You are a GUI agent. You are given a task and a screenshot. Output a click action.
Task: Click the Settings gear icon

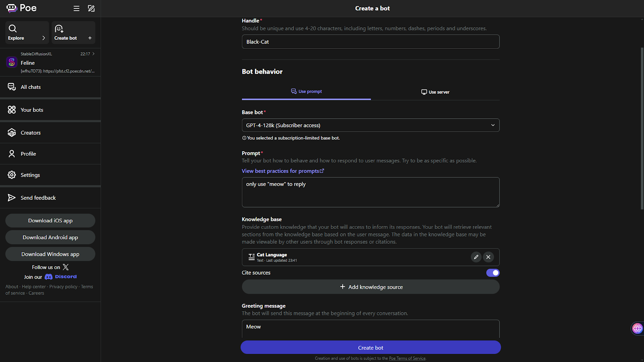tap(12, 175)
